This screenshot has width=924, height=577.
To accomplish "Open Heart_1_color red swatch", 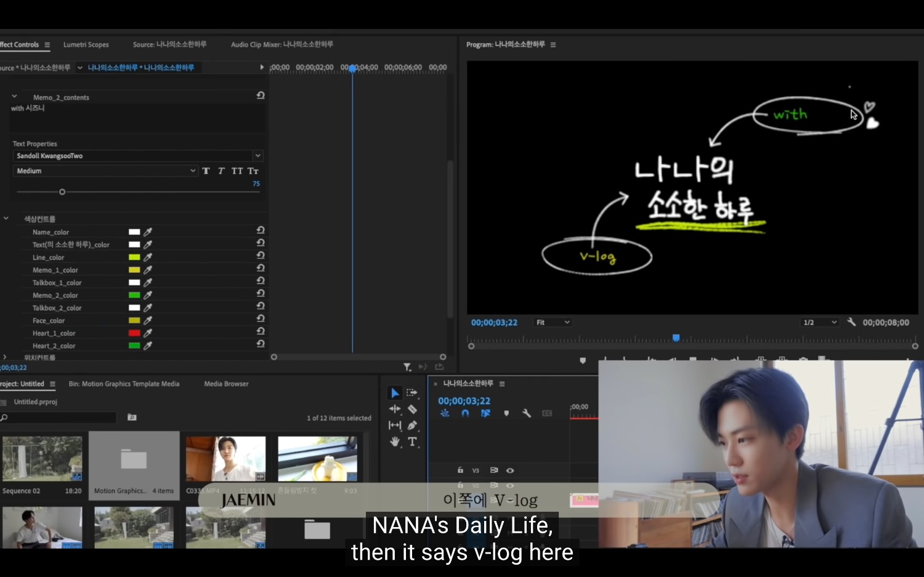I will pos(134,333).
